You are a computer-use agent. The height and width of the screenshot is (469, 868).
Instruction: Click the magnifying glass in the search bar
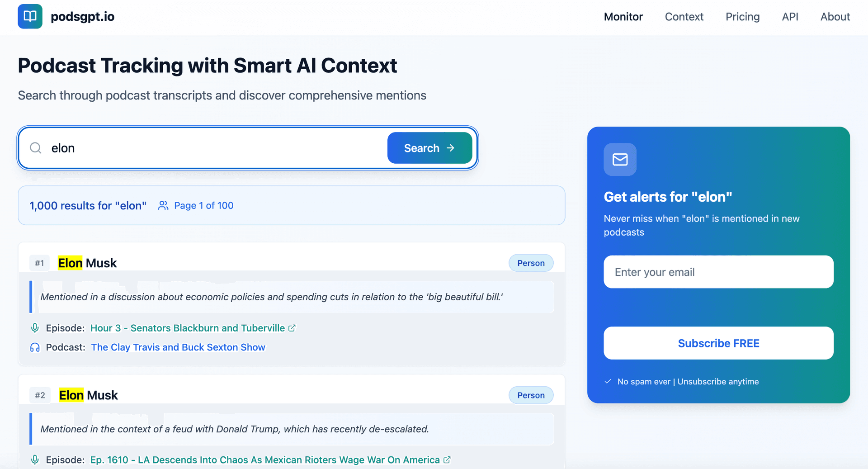coord(35,148)
